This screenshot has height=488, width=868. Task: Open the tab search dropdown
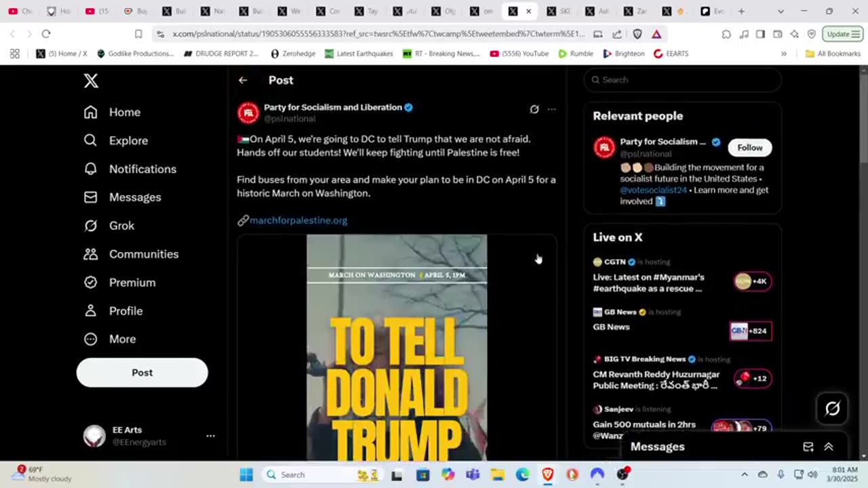(781, 12)
